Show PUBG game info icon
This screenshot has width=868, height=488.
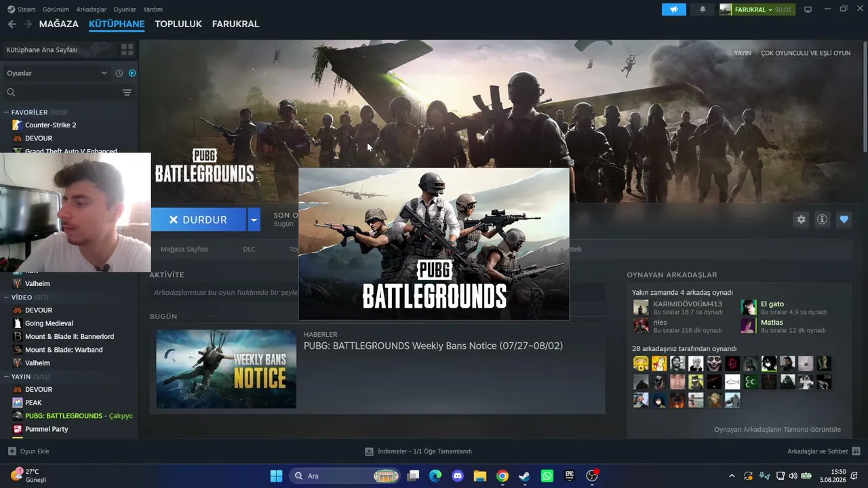pos(822,220)
